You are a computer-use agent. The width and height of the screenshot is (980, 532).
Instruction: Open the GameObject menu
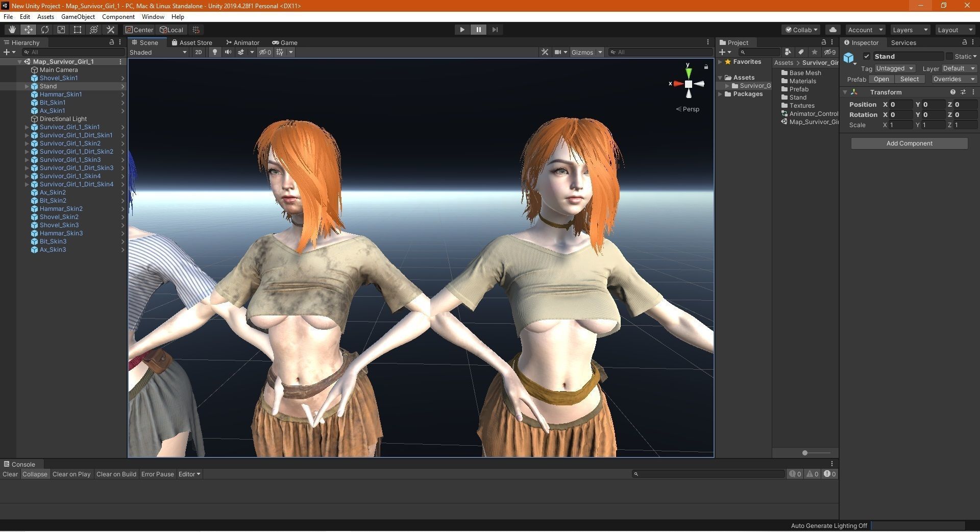point(78,17)
